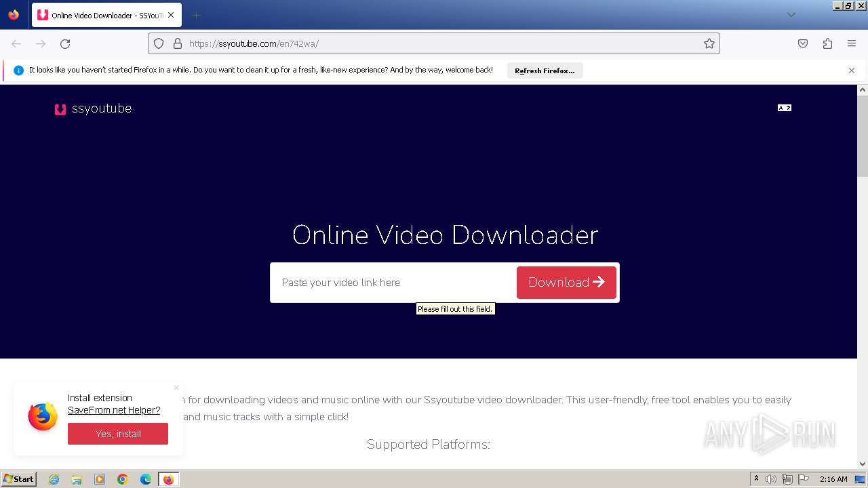Bookmark this page with star icon
The height and width of the screenshot is (488, 868).
(x=709, y=43)
